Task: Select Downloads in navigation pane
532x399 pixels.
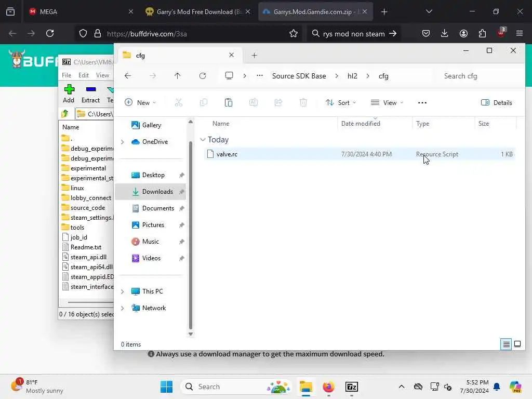Action: tap(151, 192)
